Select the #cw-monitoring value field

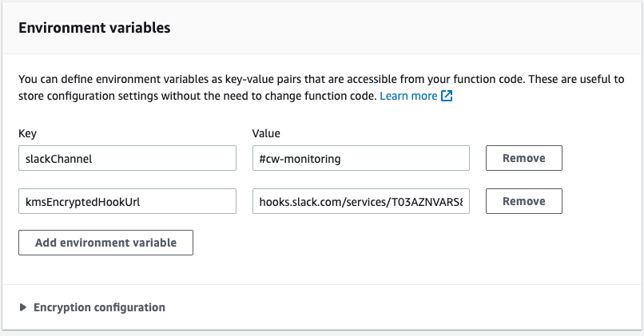tap(360, 158)
